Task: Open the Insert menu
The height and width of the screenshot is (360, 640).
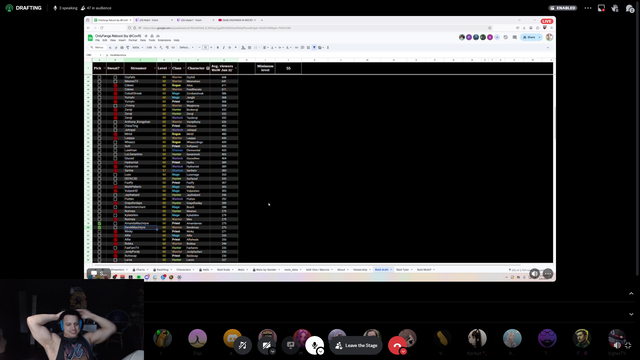Action: click(x=122, y=40)
